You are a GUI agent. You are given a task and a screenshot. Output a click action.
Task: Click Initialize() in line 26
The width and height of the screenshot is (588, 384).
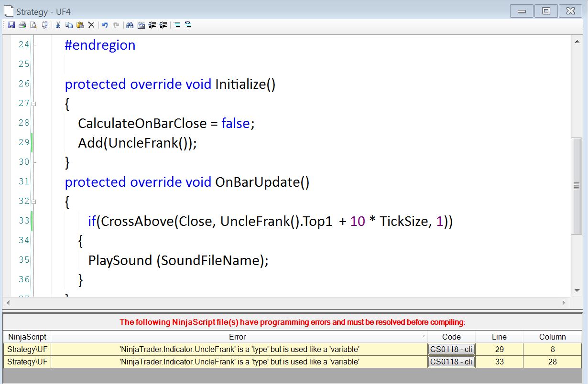click(245, 85)
